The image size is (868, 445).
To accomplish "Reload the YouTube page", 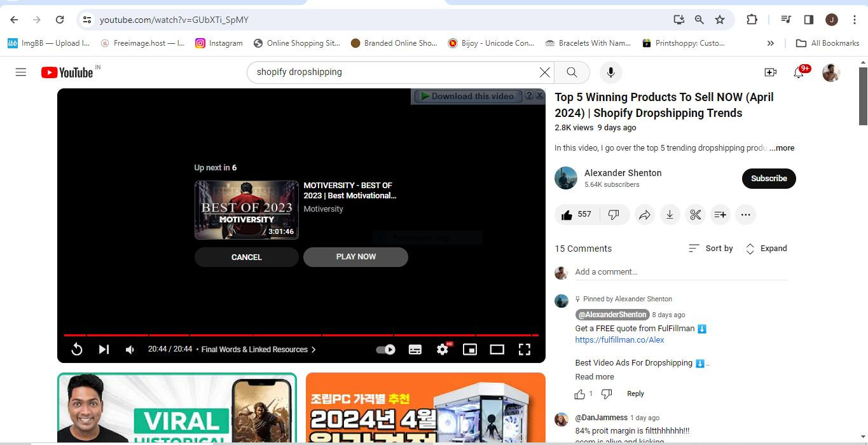I will 60,20.
